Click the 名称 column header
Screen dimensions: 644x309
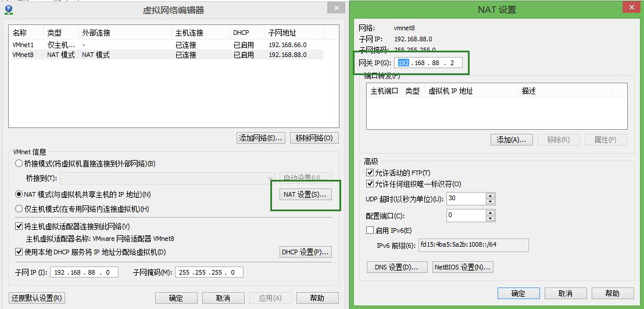(x=26, y=33)
